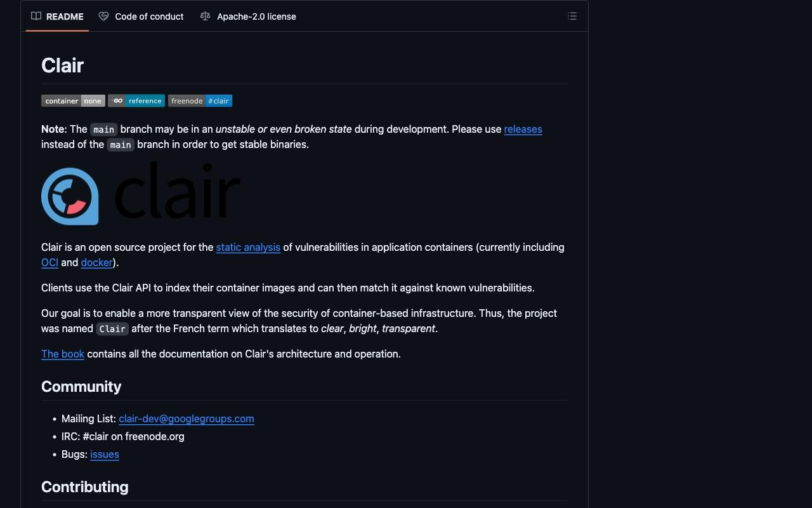Image resolution: width=812 pixels, height=508 pixels.
Task: Open The book documentation link
Action: tap(63, 354)
